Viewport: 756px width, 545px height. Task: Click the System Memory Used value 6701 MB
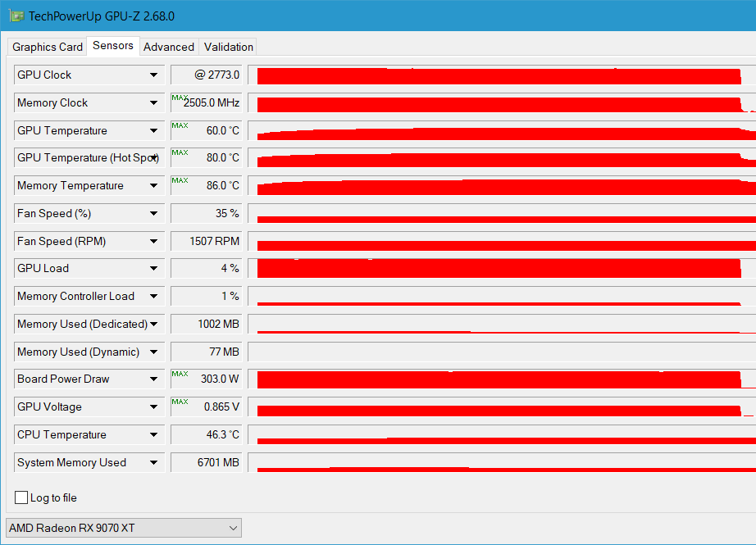coord(207,462)
